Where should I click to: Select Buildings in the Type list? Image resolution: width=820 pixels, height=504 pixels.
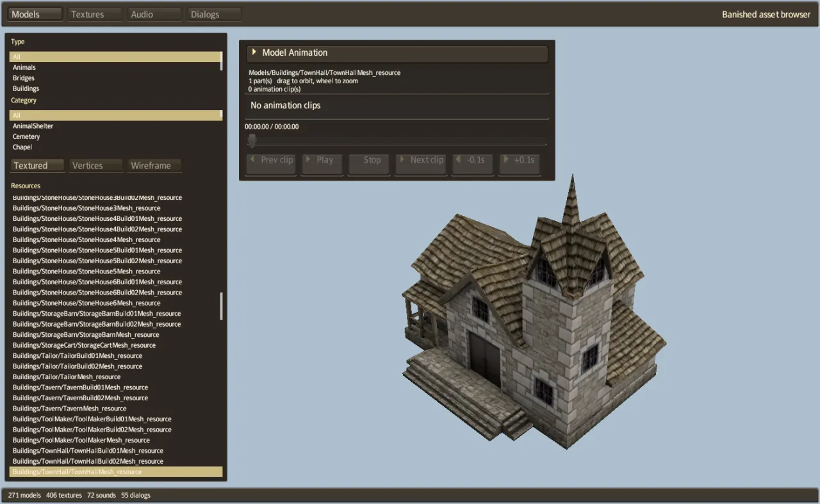tap(115, 88)
